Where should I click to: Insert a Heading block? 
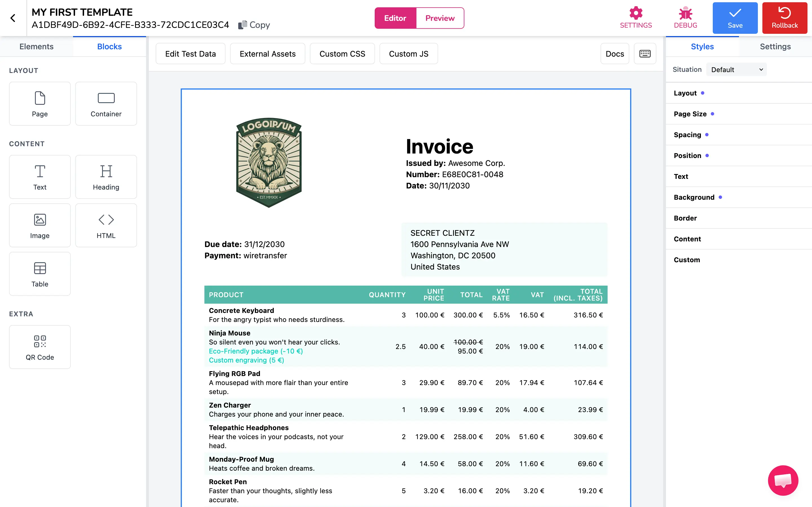106,177
